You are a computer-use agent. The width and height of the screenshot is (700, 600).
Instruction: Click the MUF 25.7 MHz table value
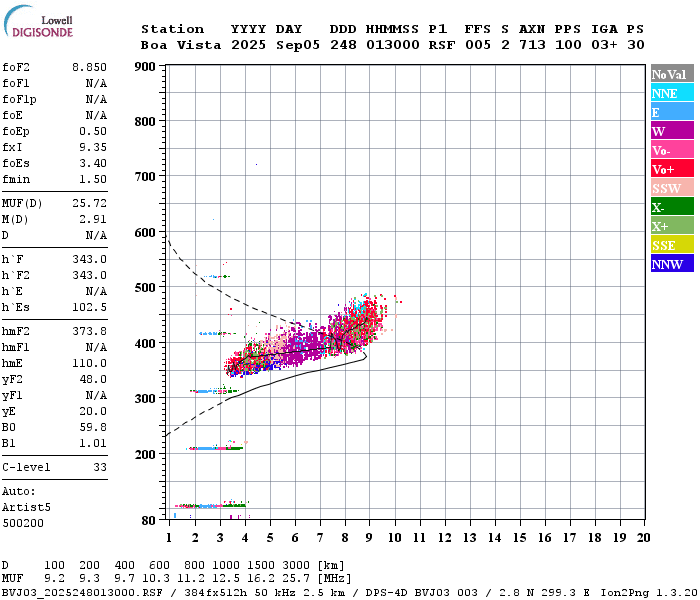point(296,579)
